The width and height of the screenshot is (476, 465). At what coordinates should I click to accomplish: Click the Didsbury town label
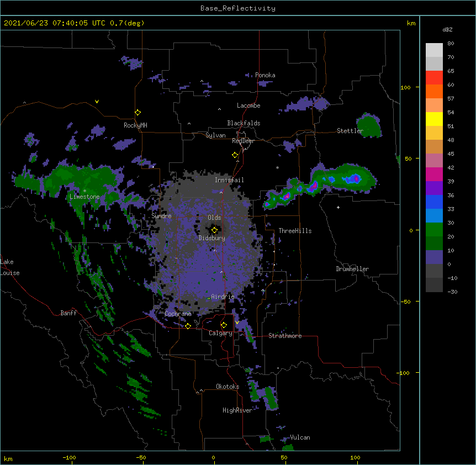212,238
